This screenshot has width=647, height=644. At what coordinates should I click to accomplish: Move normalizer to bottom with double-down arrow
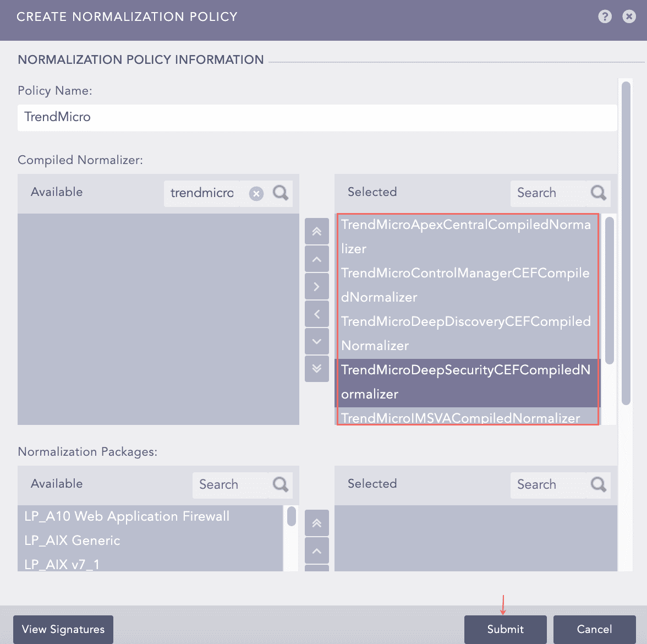317,369
